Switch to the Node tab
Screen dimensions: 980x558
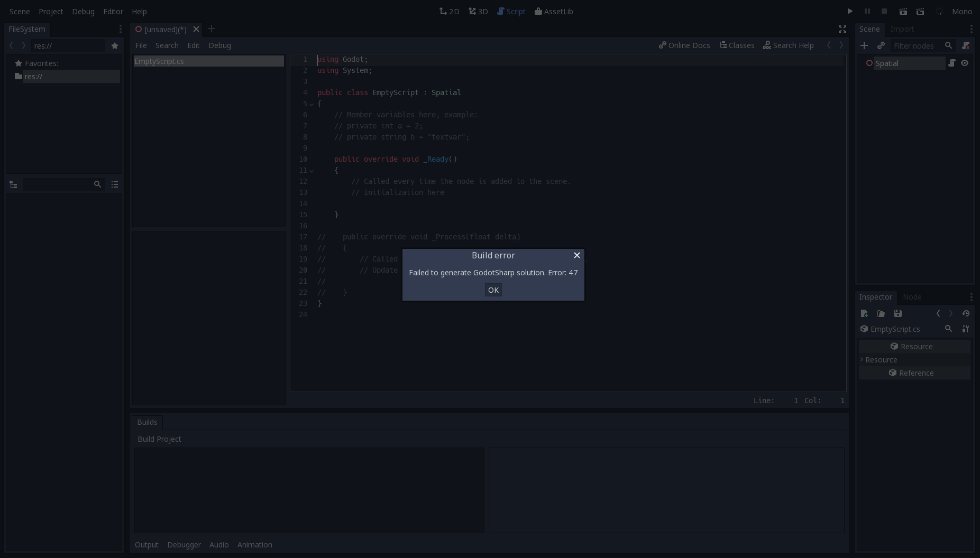[x=912, y=297]
